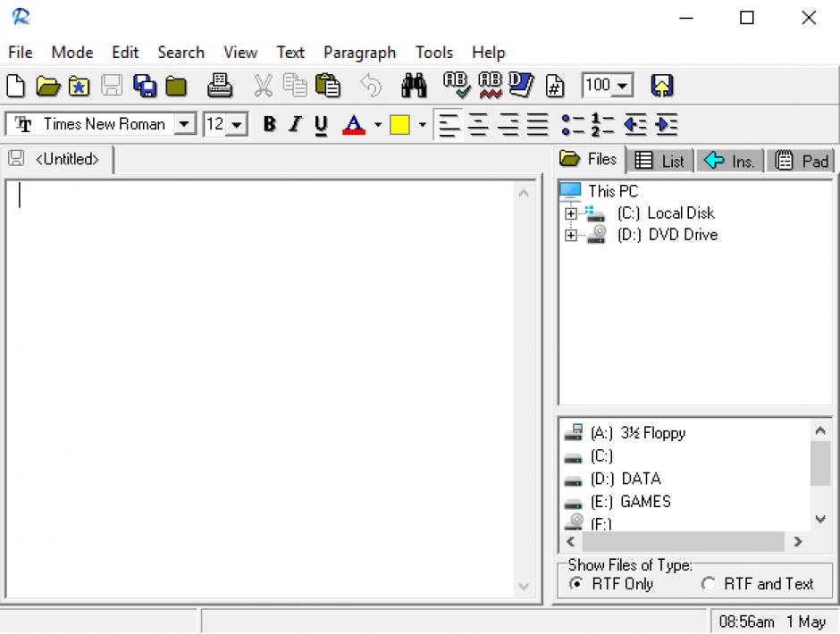
Task: Open the Paragraph menu
Action: [x=359, y=53]
